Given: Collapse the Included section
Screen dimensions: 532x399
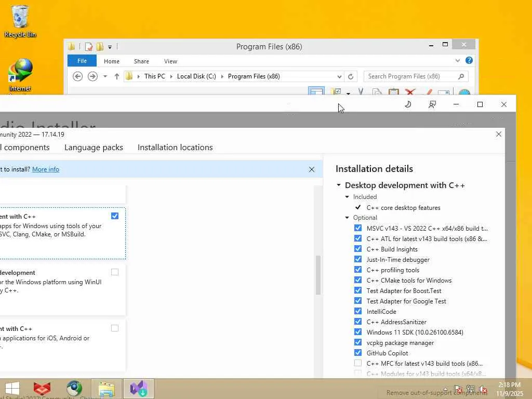Looking at the screenshot, I should [x=347, y=197].
